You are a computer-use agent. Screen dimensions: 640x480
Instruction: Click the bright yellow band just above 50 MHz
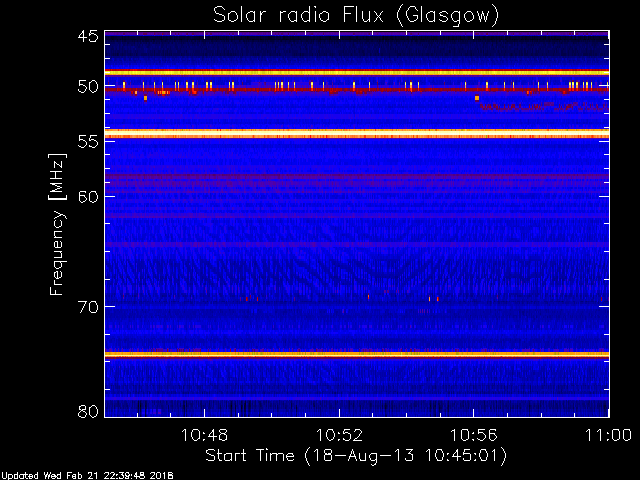(x=355, y=73)
